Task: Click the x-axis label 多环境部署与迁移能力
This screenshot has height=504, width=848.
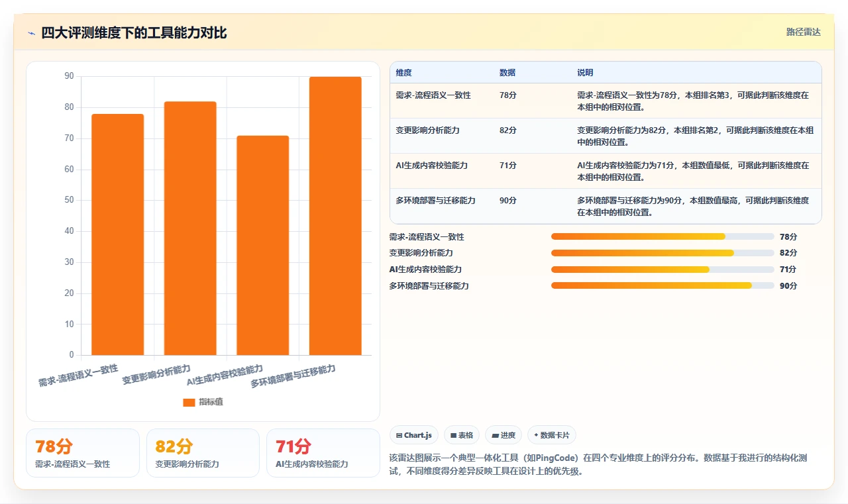Action: [x=293, y=376]
